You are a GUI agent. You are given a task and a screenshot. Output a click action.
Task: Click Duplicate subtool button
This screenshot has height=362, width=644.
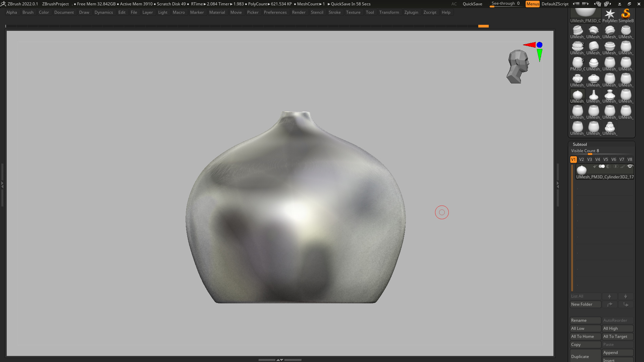click(x=585, y=356)
